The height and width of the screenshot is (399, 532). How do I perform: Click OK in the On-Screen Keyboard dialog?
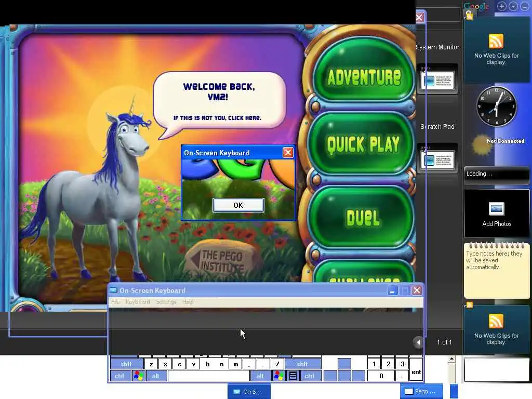click(238, 205)
